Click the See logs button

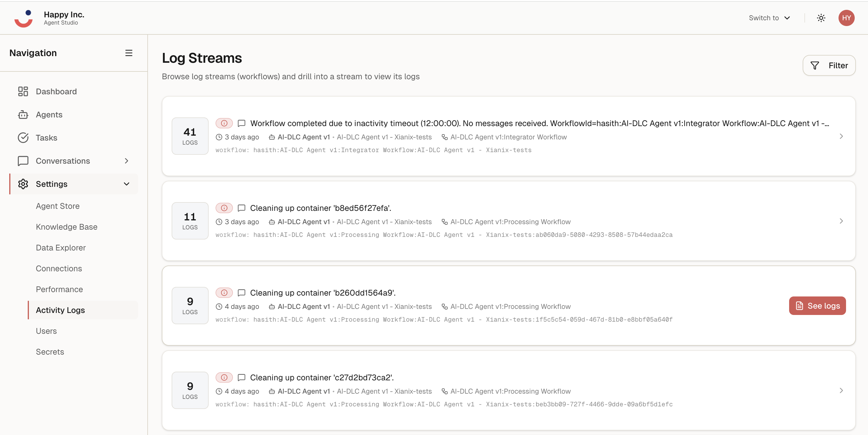817,305
